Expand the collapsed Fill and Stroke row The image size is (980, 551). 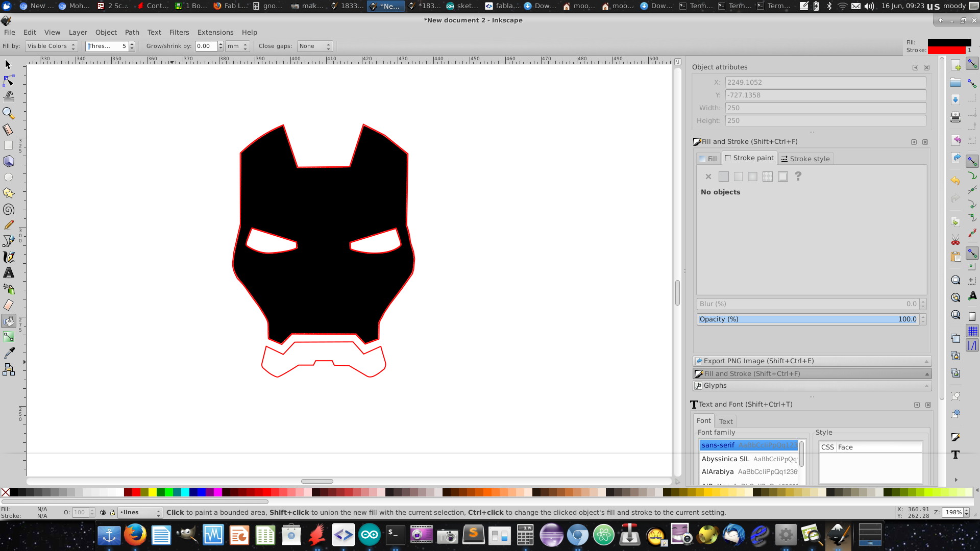[x=812, y=374]
